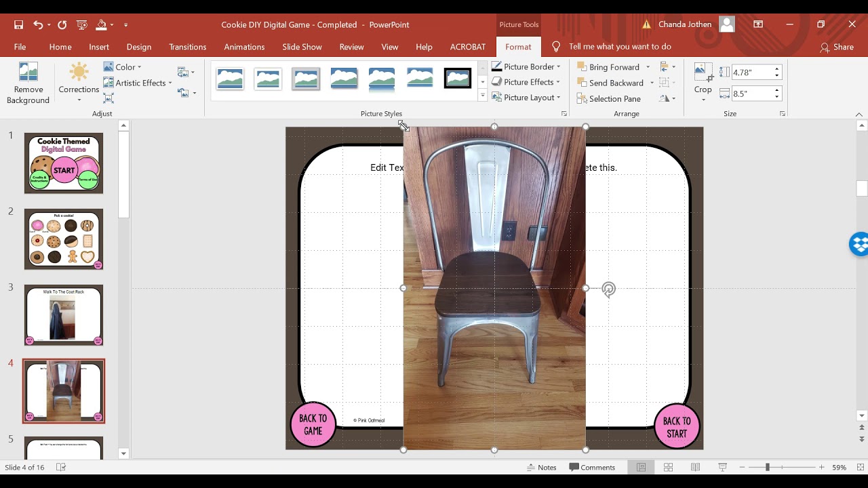Image resolution: width=868 pixels, height=488 pixels.
Task: Start the Slide Show from the status bar
Action: (x=722, y=467)
